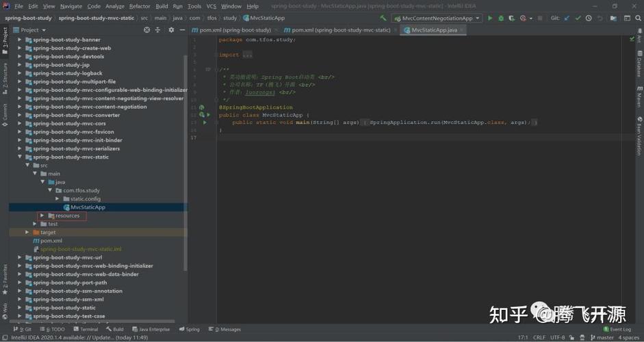The width and height of the screenshot is (644, 342).
Task: Open Project Structure icon in toolbar
Action: pos(613,18)
